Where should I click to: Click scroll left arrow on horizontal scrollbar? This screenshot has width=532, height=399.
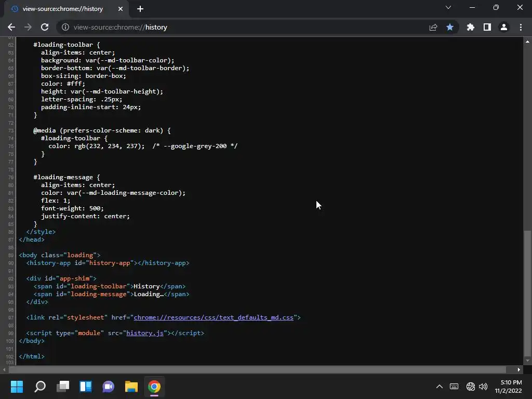coord(4,369)
